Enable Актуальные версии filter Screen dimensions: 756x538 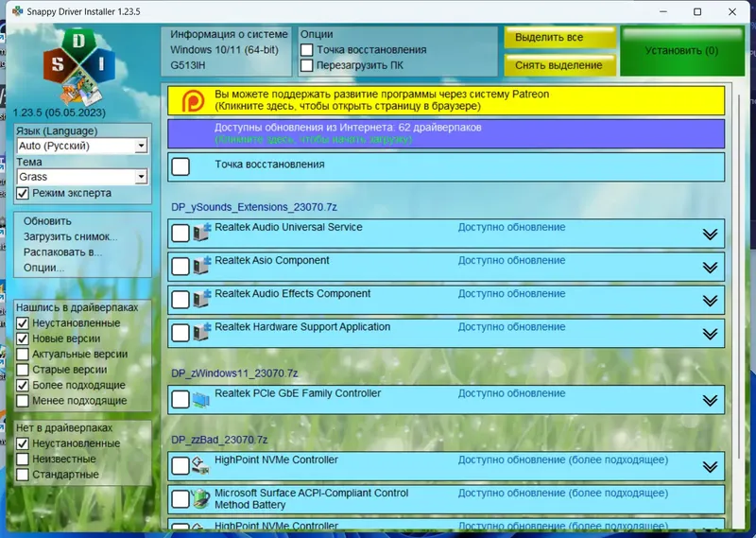click(x=22, y=355)
